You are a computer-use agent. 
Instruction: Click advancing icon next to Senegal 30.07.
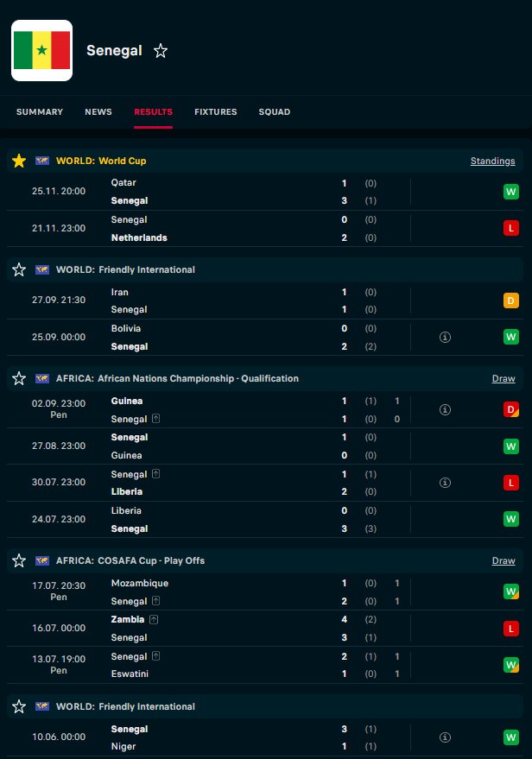tap(155, 474)
